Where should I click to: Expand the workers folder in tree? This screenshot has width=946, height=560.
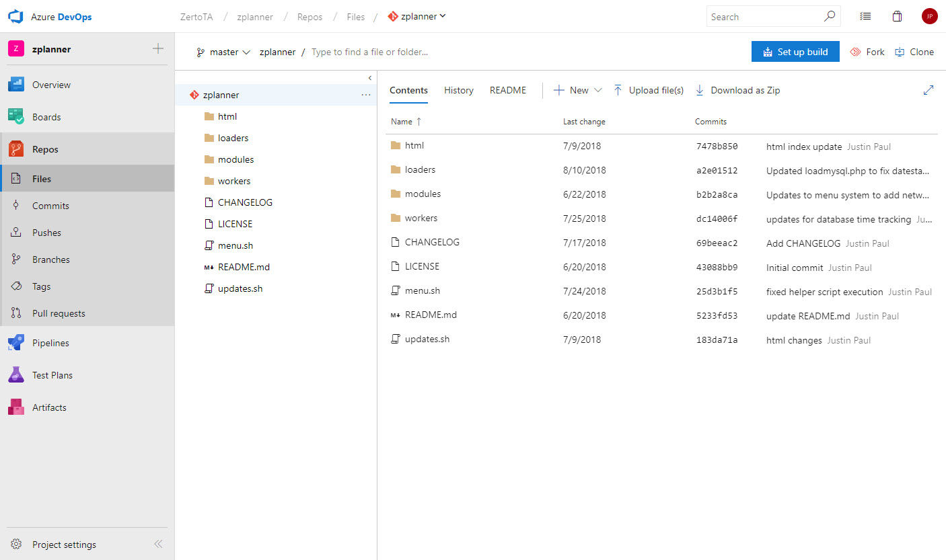click(227, 181)
